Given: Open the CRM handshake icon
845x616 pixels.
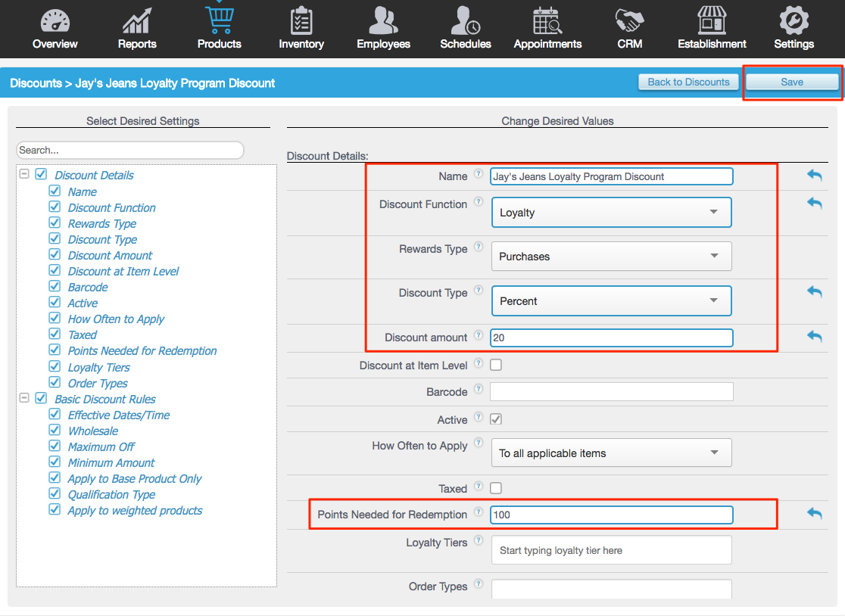Looking at the screenshot, I should click(x=629, y=21).
